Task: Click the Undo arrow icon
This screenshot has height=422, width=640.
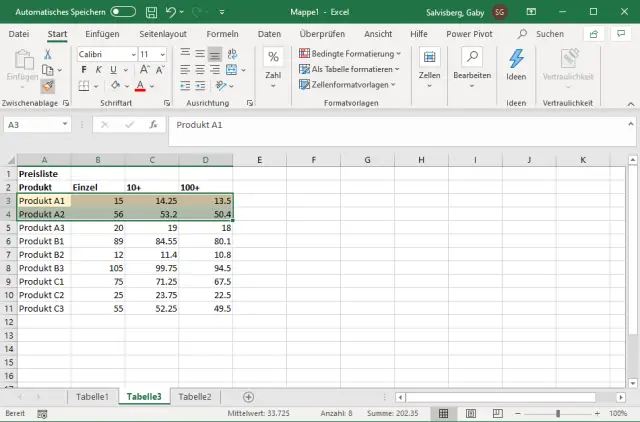Action: tap(172, 11)
